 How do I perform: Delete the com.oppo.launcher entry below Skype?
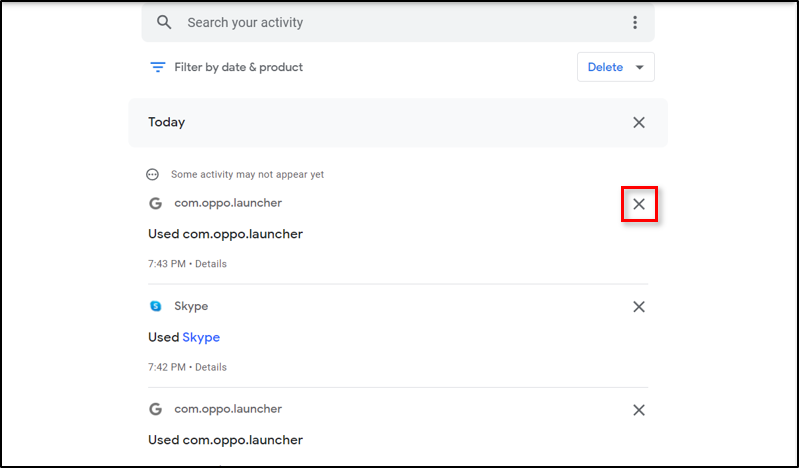[x=639, y=410]
